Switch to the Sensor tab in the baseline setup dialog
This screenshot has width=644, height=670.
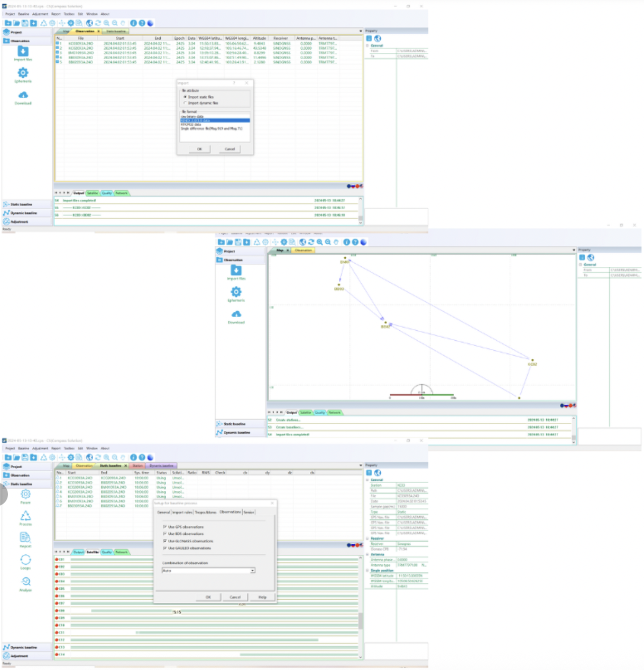(249, 512)
